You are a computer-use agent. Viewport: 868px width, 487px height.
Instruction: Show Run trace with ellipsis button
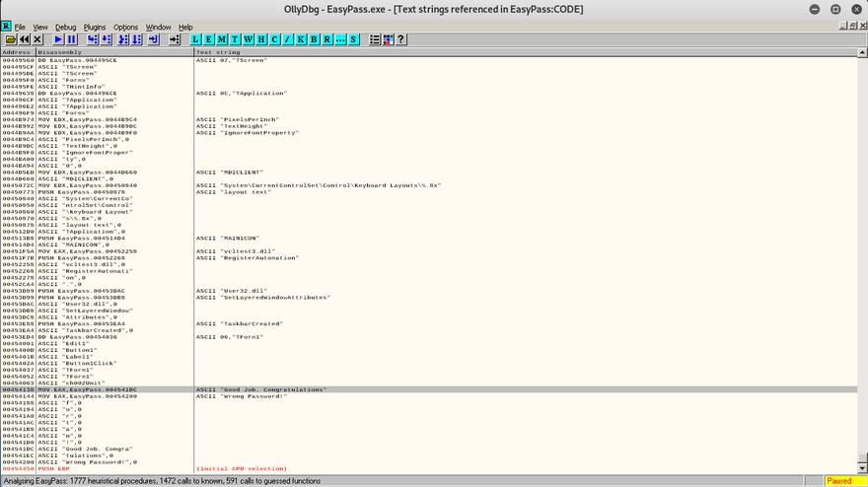[340, 39]
